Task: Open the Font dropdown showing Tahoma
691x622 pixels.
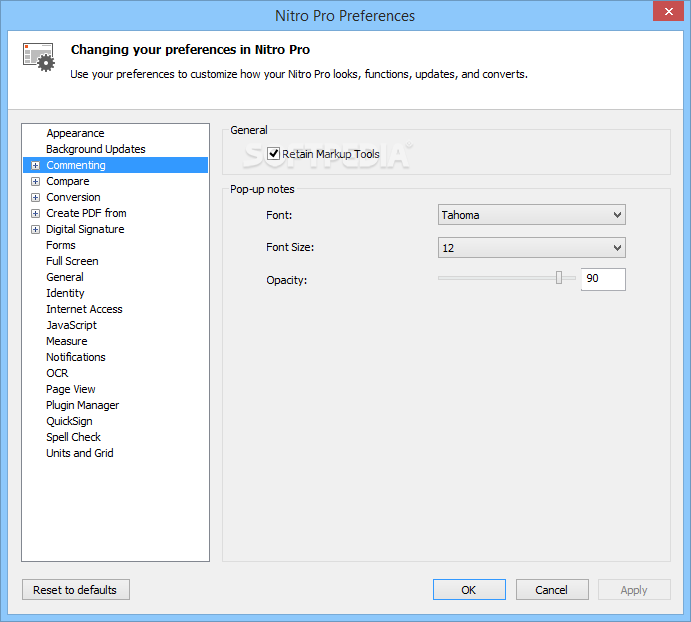Action: [531, 215]
